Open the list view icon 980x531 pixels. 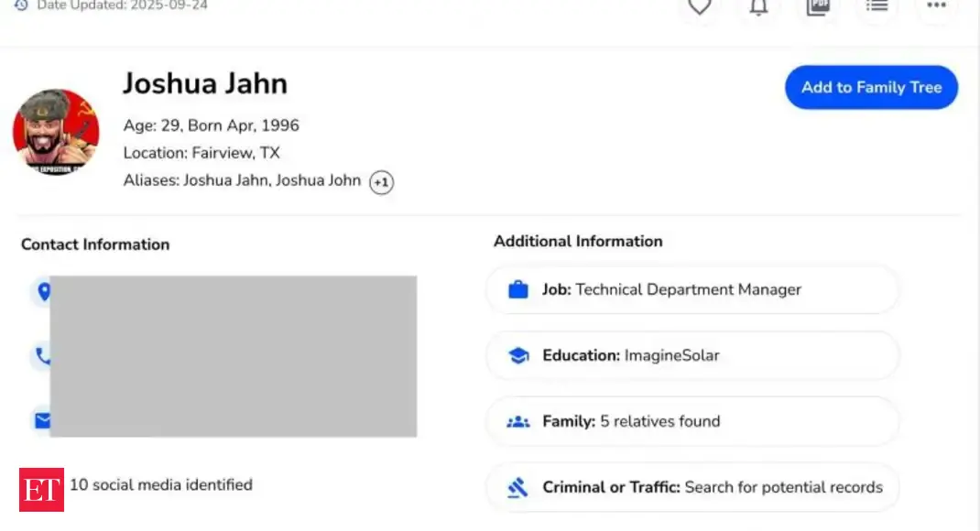pyautogui.click(x=877, y=7)
